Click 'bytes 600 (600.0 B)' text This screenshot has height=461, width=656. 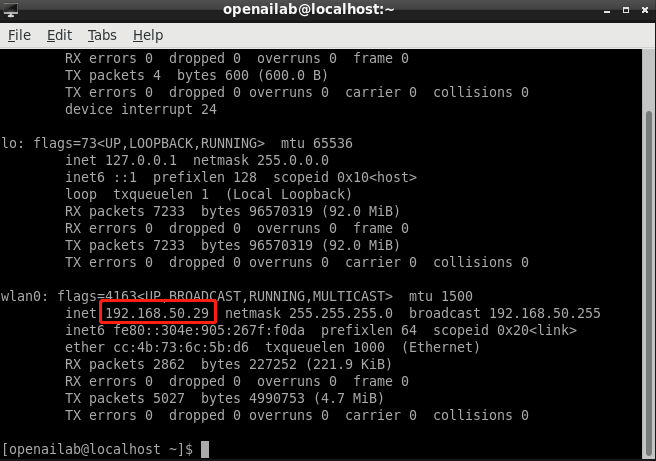[x=253, y=75]
